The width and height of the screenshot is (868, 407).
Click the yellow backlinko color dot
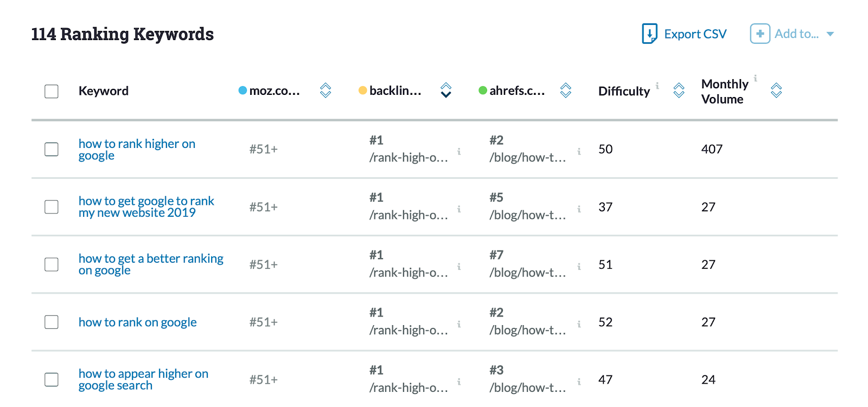[362, 91]
